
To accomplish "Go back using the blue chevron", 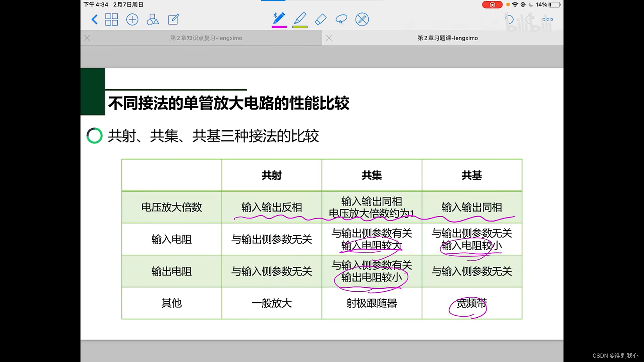I will (95, 19).
